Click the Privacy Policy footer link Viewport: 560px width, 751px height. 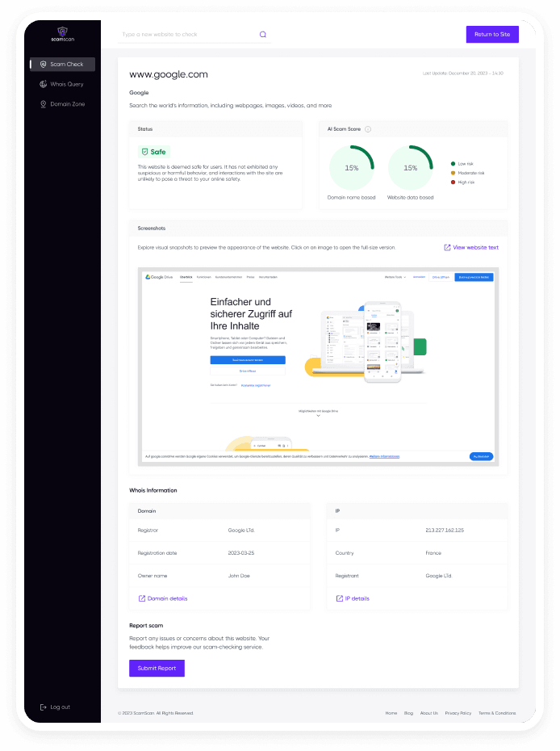pyautogui.click(x=458, y=713)
